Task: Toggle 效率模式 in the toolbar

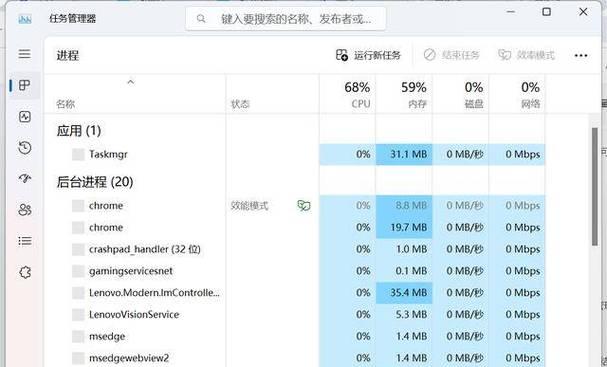Action: (526, 55)
